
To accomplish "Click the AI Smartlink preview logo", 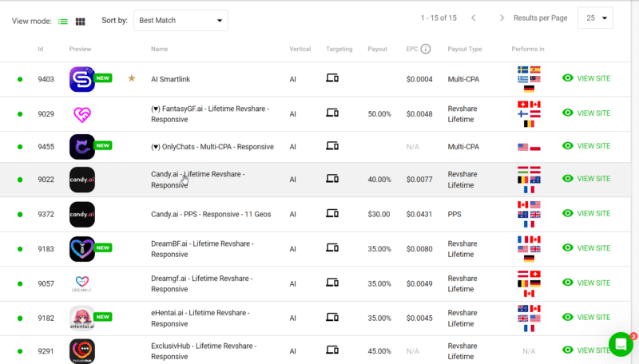I will pyautogui.click(x=81, y=79).
